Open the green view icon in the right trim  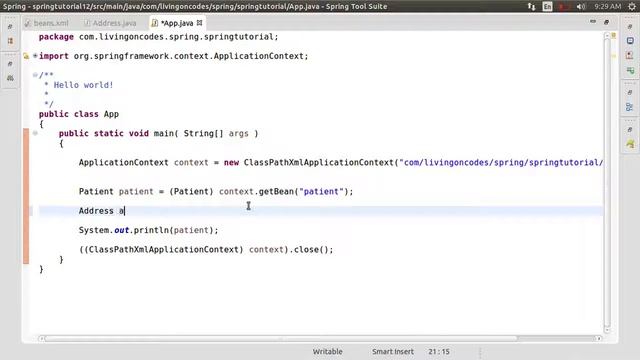coord(630,71)
